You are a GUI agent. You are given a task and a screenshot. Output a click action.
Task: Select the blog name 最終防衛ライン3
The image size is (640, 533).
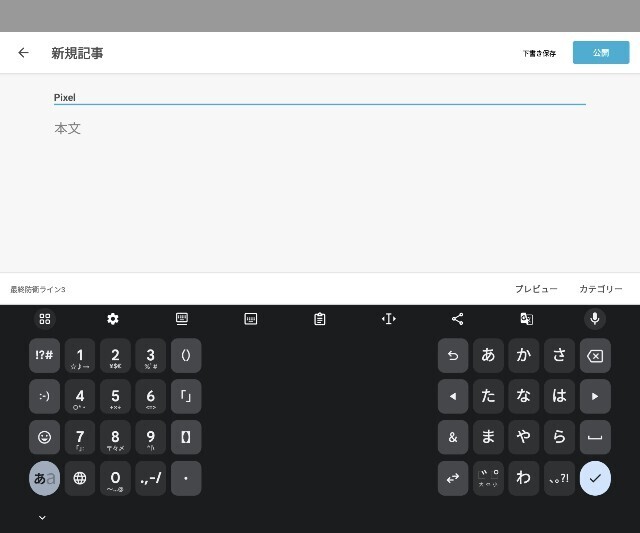click(x=38, y=289)
